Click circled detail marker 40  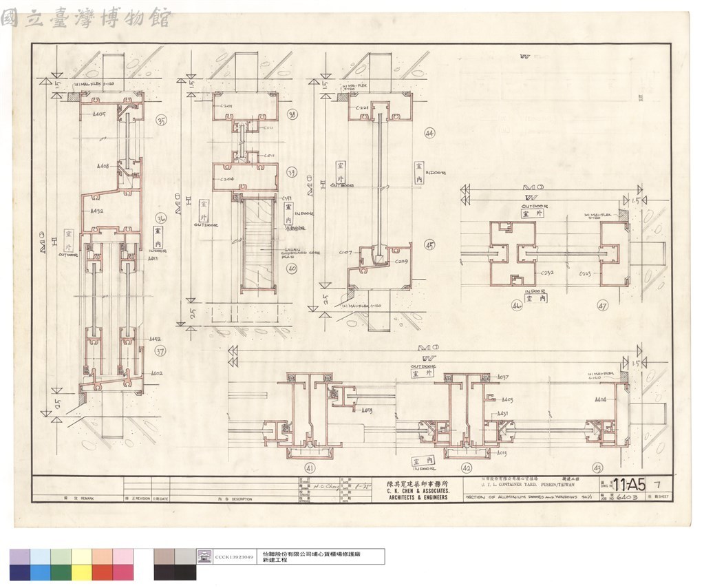[x=292, y=269]
